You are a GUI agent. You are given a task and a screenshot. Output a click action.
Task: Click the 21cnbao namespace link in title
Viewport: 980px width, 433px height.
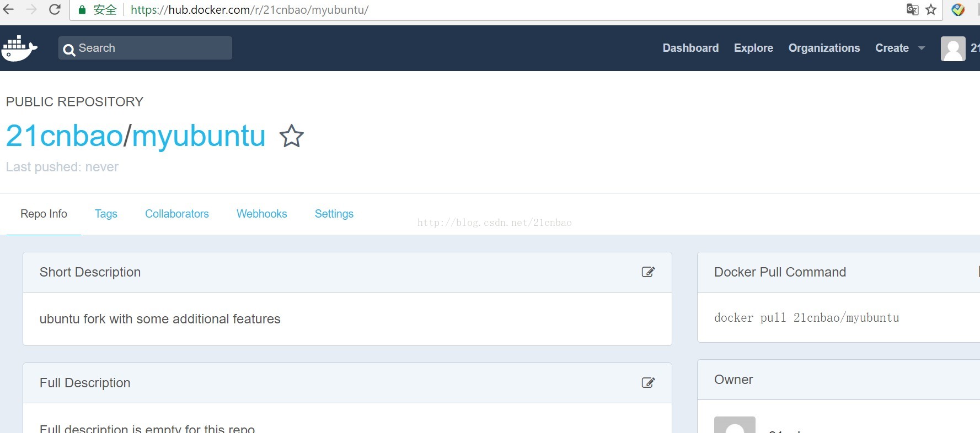pyautogui.click(x=65, y=136)
